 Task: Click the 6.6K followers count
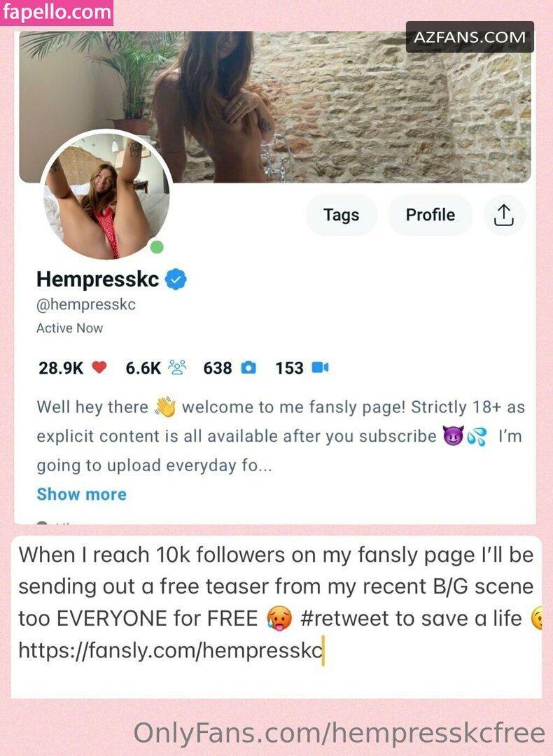tap(143, 368)
